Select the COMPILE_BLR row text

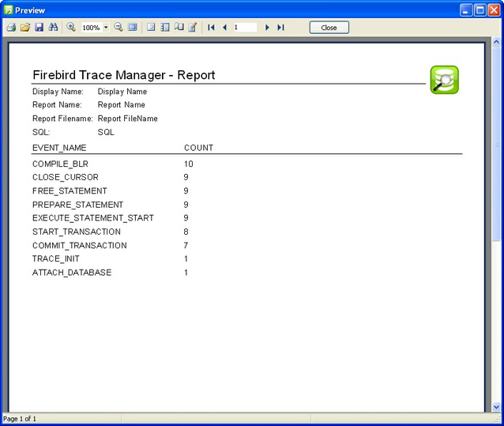tap(60, 164)
